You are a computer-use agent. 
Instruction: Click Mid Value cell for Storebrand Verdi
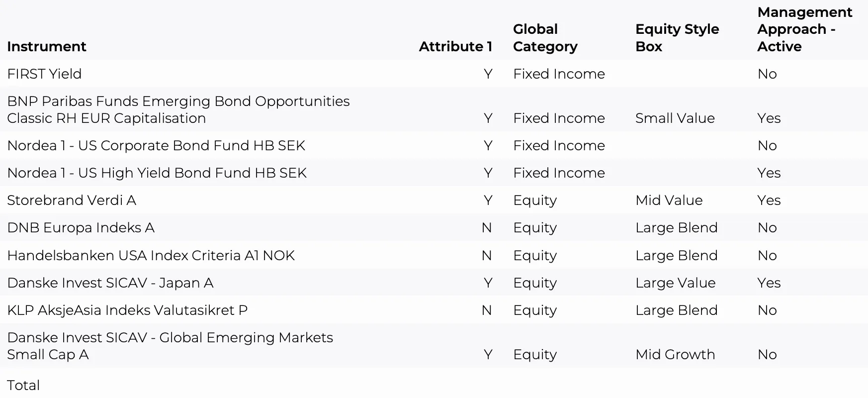[x=669, y=200]
